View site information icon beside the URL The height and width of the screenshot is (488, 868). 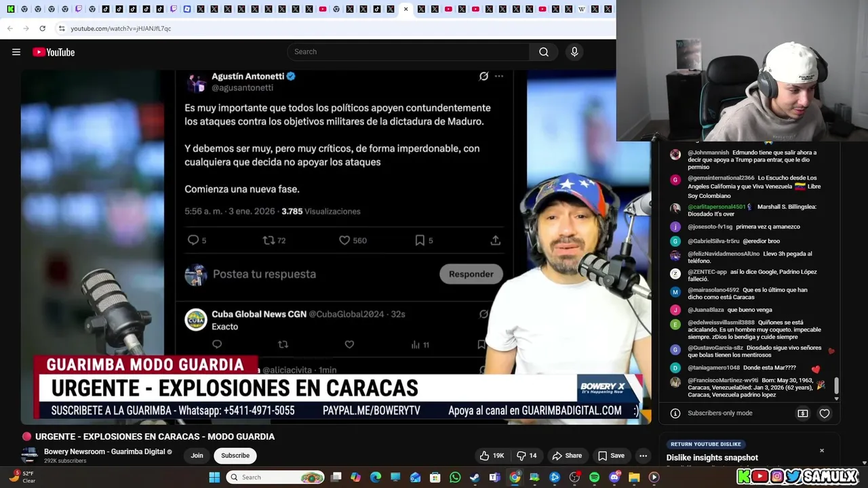62,28
